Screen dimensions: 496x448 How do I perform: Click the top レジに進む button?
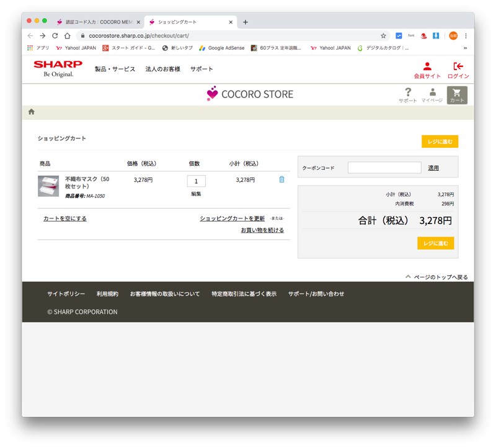pyautogui.click(x=440, y=141)
